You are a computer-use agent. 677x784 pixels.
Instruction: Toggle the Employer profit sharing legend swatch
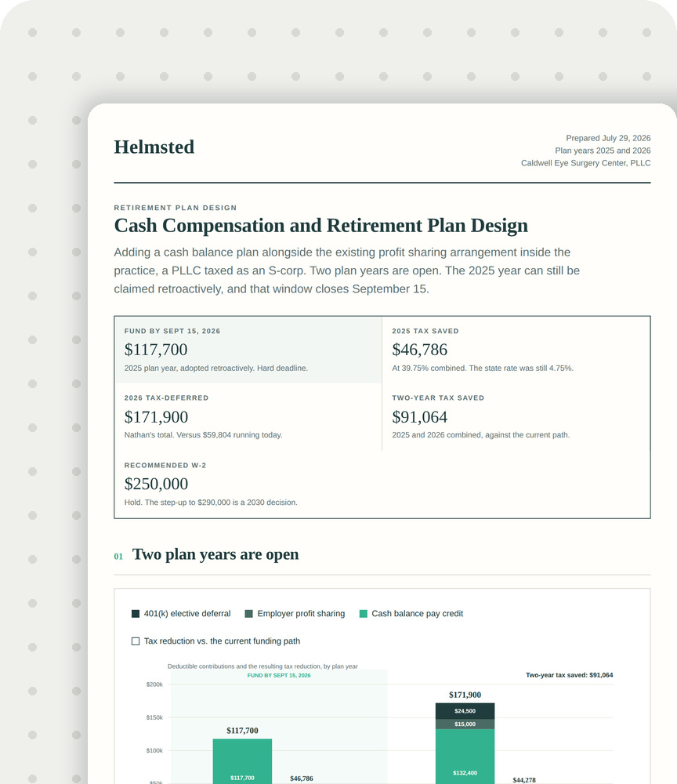(x=249, y=614)
